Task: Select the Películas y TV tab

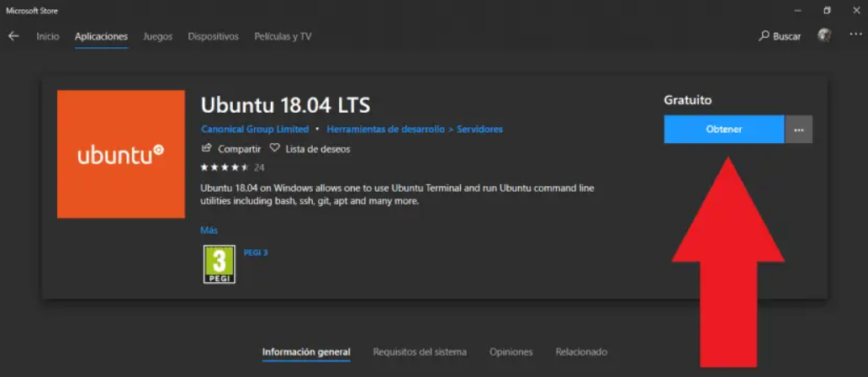Action: point(283,36)
